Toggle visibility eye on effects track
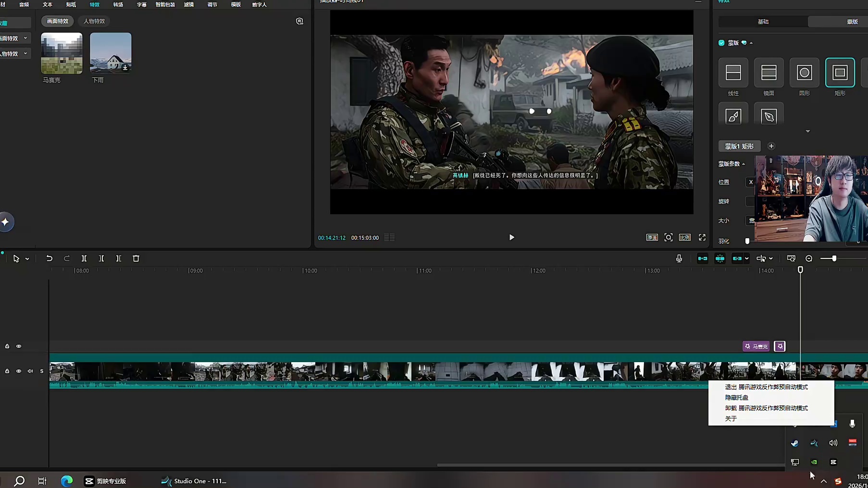This screenshot has width=868, height=488. (x=19, y=346)
